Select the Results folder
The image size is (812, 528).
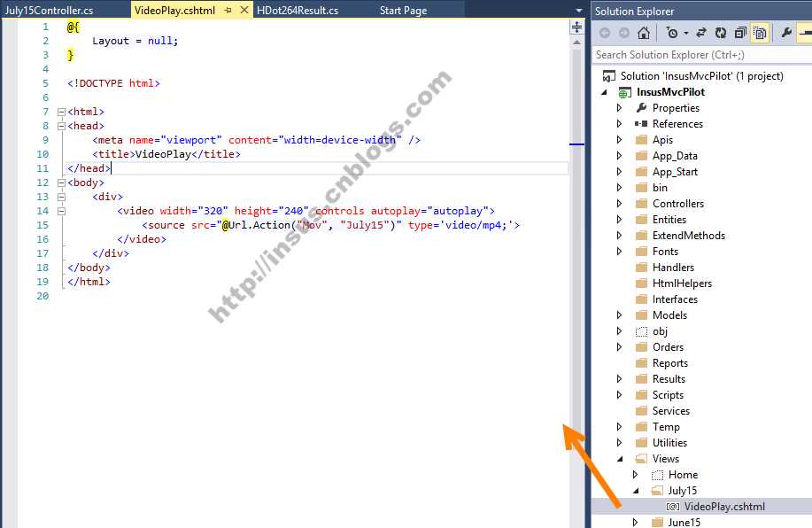[669, 379]
